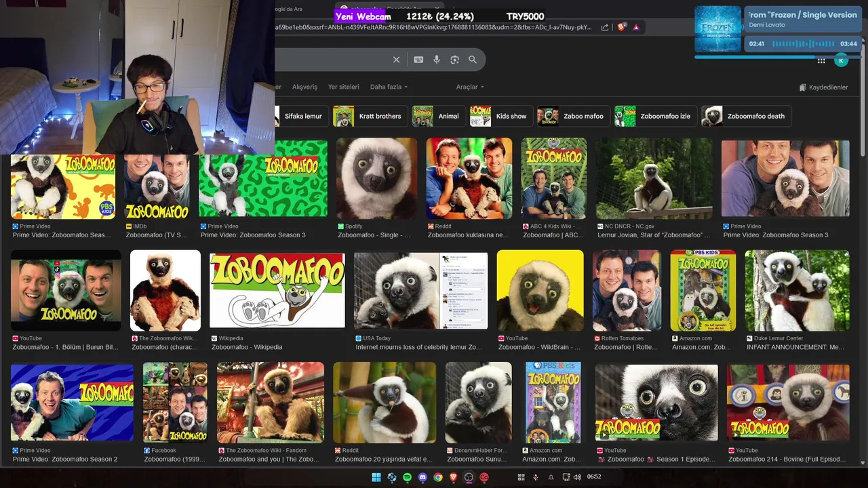868x488 pixels.
Task: Open the Wikipedia Zoboomafoo logo image
Action: pyautogui.click(x=277, y=291)
